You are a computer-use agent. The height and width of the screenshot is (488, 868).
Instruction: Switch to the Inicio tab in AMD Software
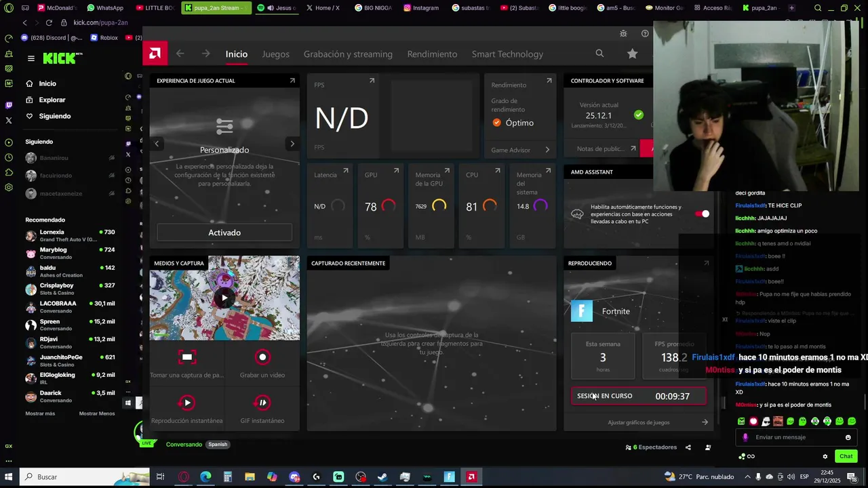(x=237, y=54)
